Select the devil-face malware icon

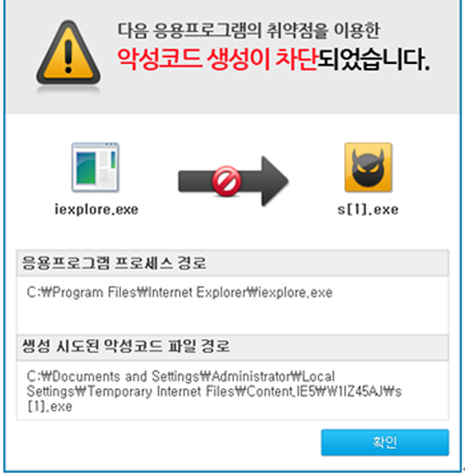[368, 167]
